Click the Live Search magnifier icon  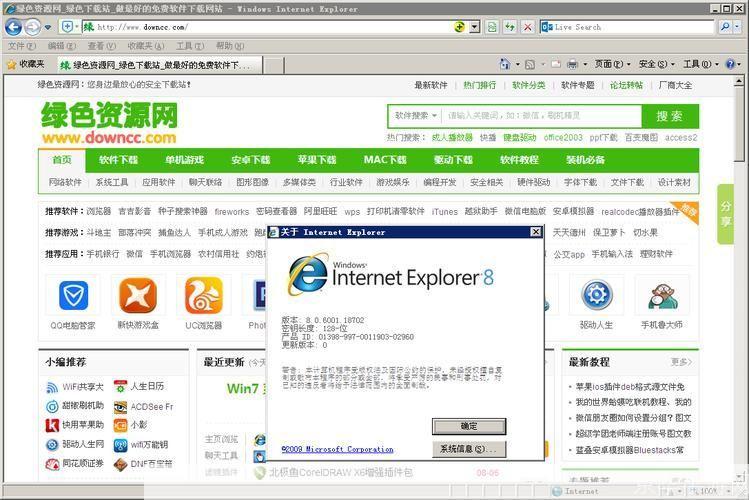point(725,27)
